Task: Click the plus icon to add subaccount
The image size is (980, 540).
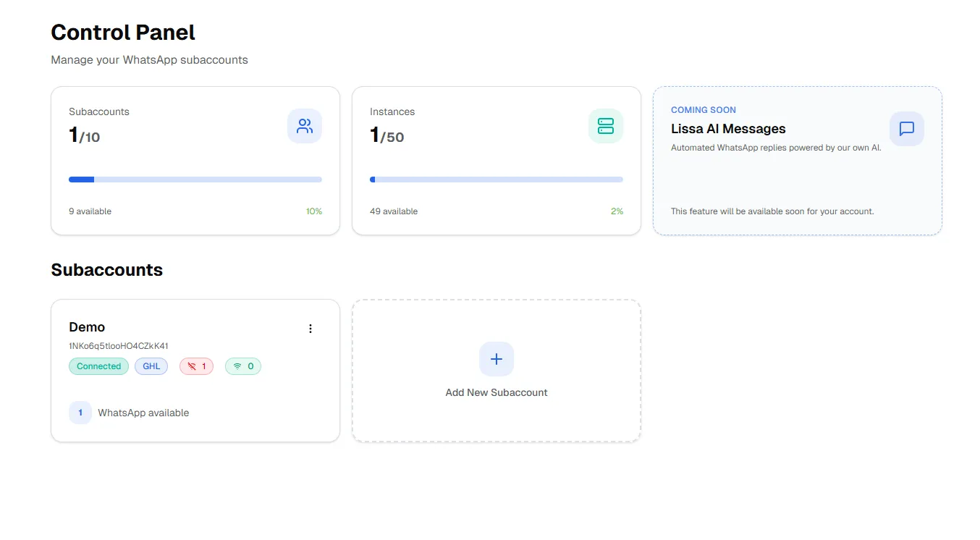Action: click(497, 359)
